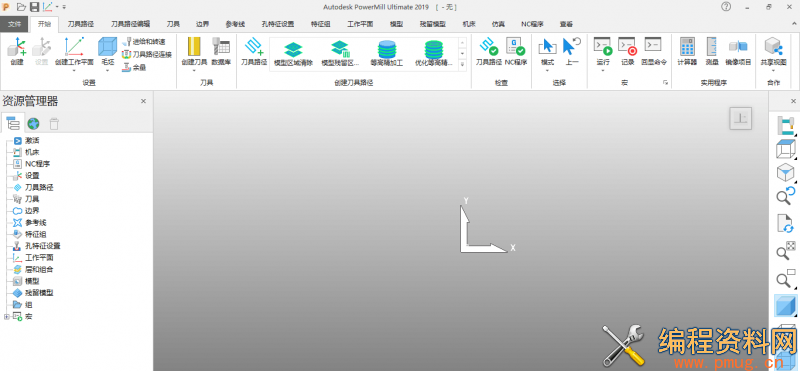
Task: Click the magnifier with rotate arrow icon
Action: pyautogui.click(x=785, y=196)
